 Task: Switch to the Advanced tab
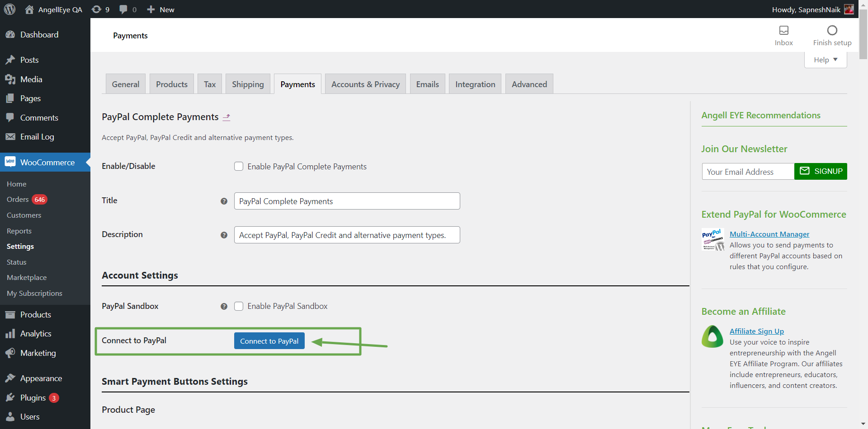click(x=529, y=84)
